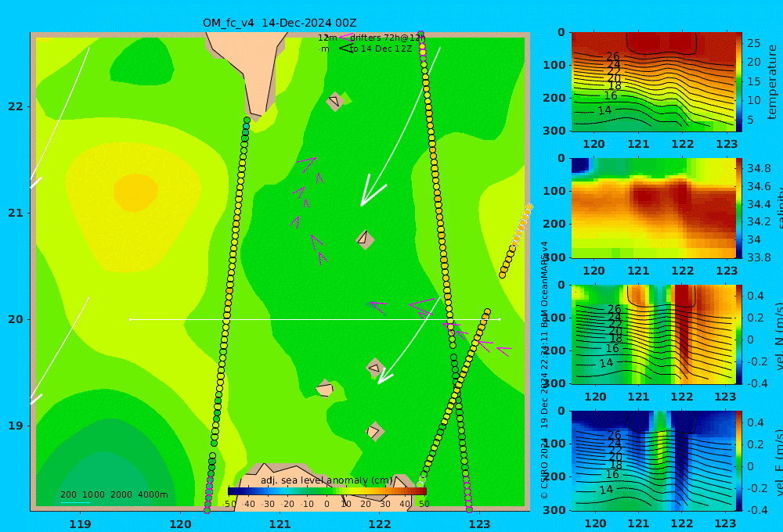Click the temperature color scale bar
Image resolution: width=783 pixels, height=532 pixels.
(x=739, y=82)
